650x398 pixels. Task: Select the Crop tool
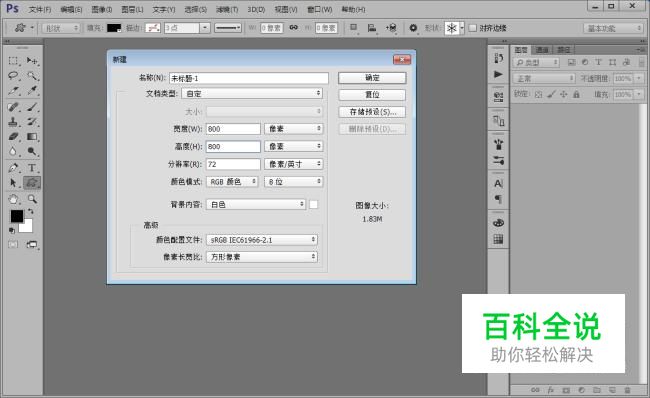pyautogui.click(x=13, y=91)
